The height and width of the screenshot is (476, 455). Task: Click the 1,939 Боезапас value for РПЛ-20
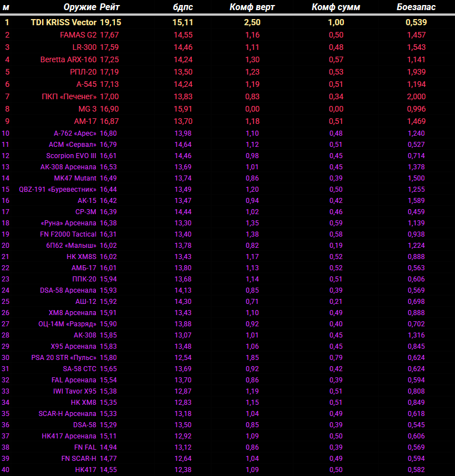click(416, 72)
